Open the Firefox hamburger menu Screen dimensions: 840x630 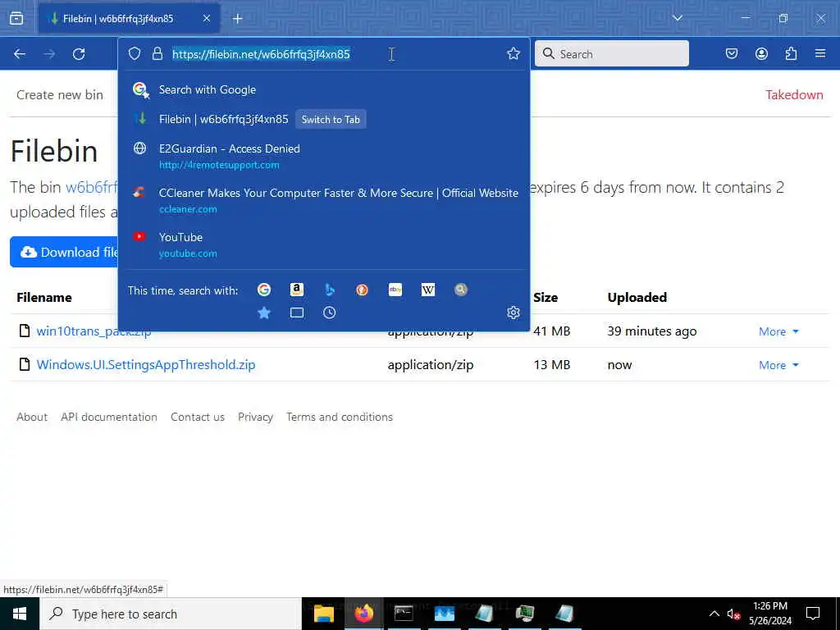click(x=820, y=53)
